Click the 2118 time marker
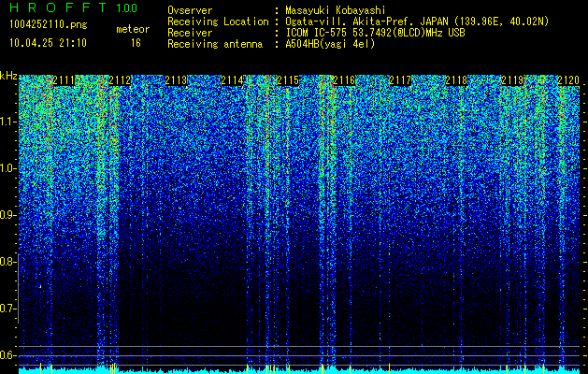The image size is (588, 374). (456, 80)
